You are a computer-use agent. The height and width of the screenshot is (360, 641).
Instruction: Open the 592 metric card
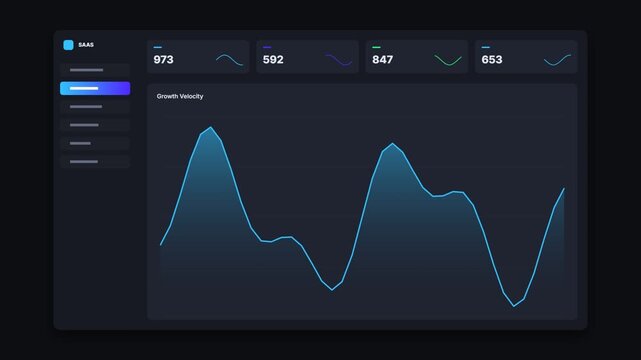[x=307, y=57]
